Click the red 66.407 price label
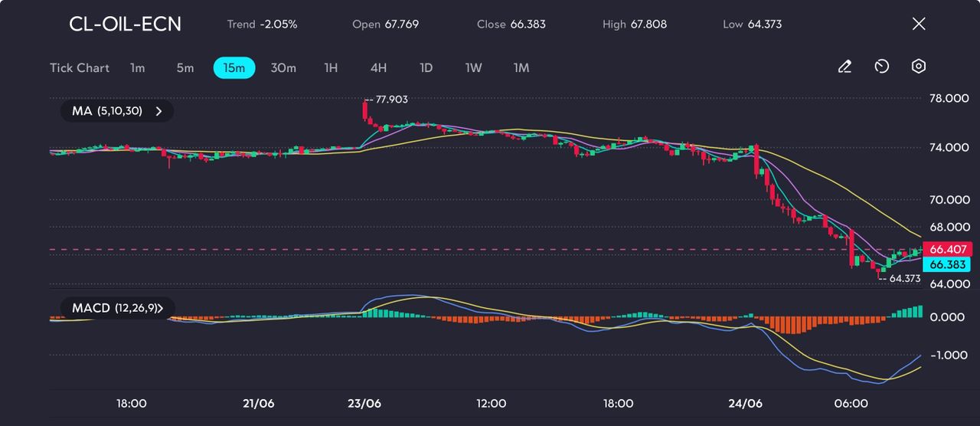The image size is (980, 426). 948,249
